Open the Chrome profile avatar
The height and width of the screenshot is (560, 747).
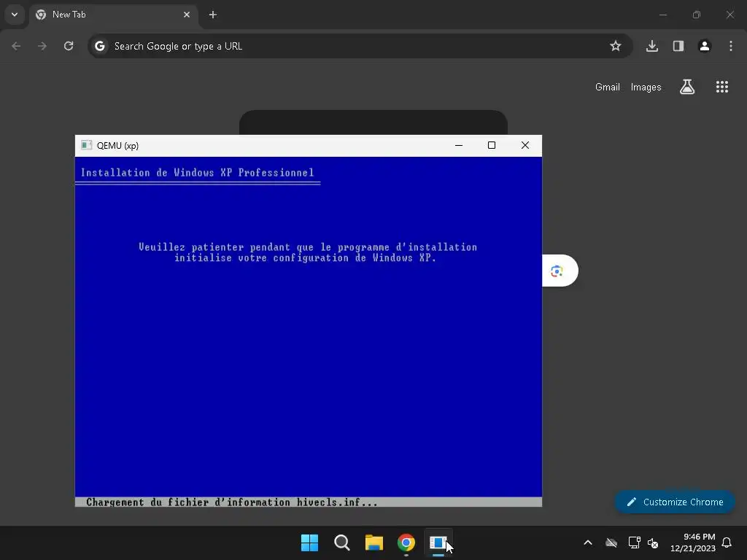[705, 46]
